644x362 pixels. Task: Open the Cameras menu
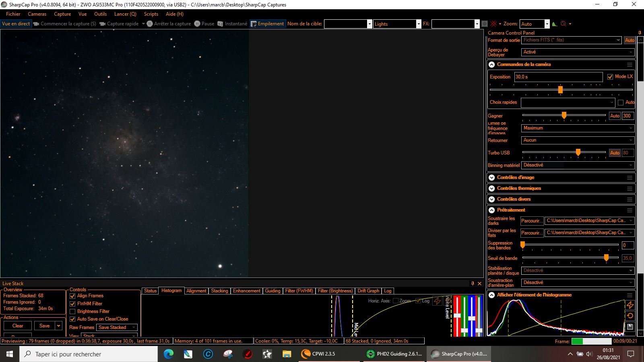tap(37, 14)
